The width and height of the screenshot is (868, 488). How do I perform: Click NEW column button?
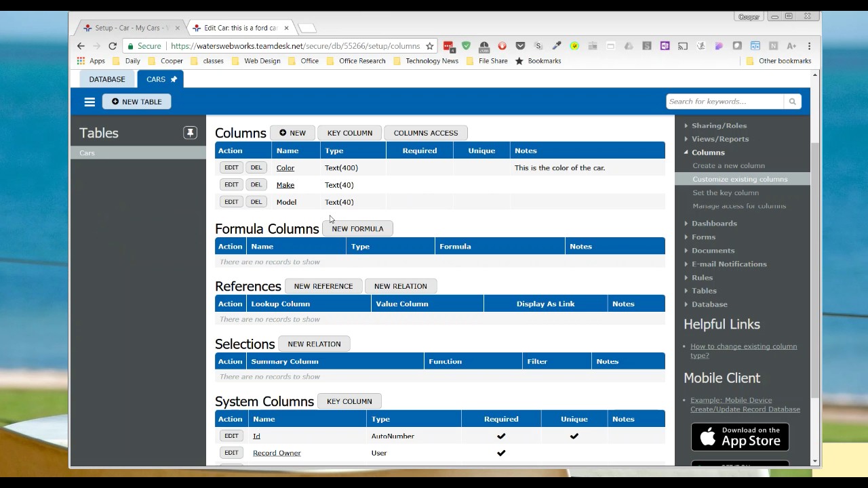click(x=293, y=133)
